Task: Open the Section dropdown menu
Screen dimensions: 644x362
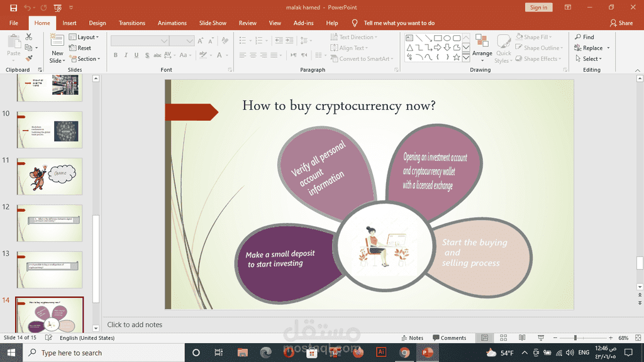Action: pos(85,58)
